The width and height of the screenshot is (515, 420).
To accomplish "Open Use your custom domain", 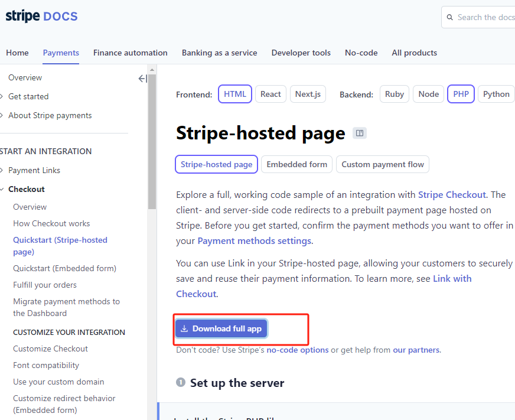I will click(x=58, y=382).
